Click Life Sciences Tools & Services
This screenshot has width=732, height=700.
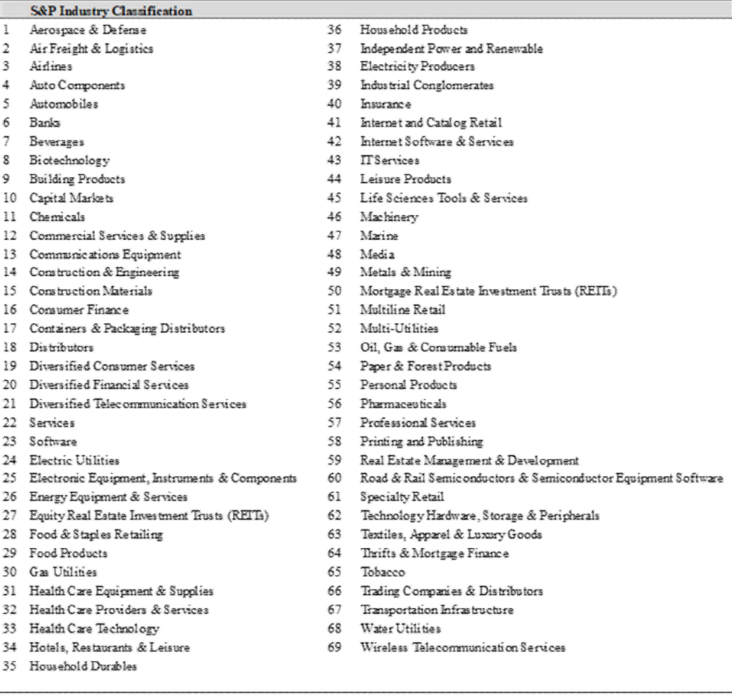[443, 198]
